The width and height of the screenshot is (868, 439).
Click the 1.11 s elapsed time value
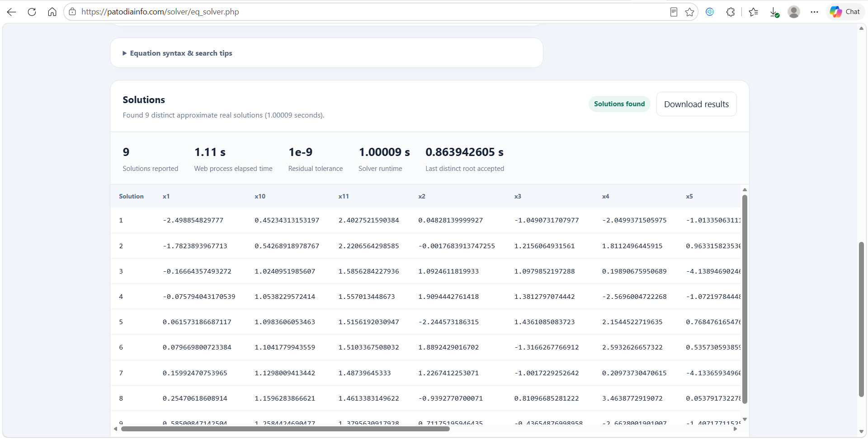click(210, 152)
